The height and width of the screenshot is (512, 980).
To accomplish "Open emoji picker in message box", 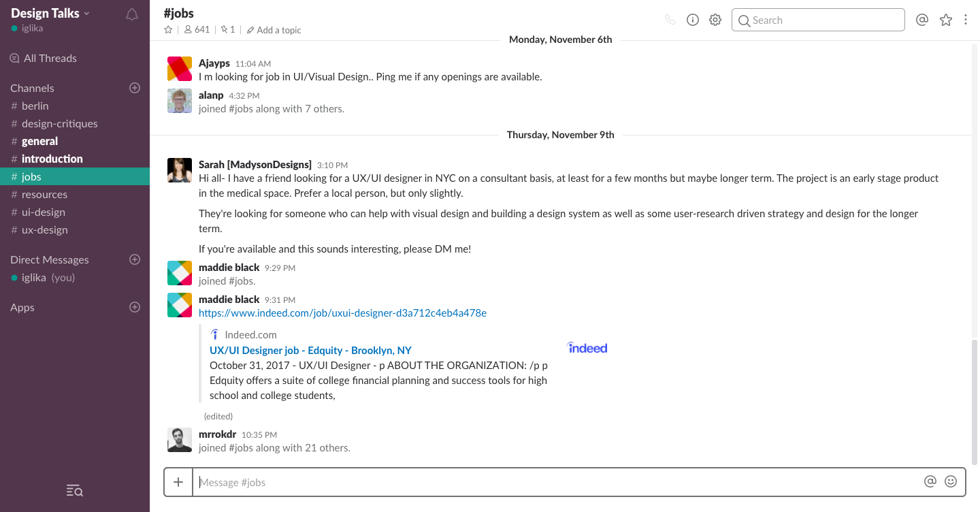I will click(951, 481).
